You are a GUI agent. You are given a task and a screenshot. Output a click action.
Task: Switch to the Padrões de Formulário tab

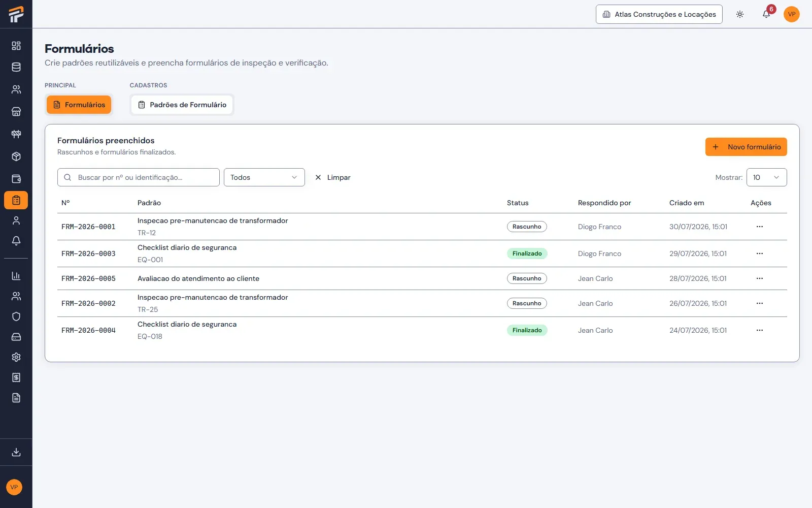182,105
